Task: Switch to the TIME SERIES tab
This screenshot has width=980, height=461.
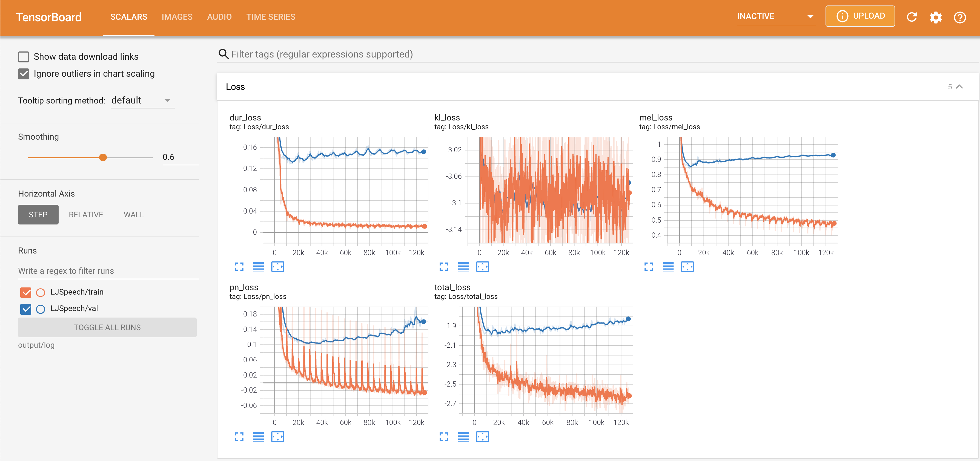Action: pyautogui.click(x=271, y=17)
